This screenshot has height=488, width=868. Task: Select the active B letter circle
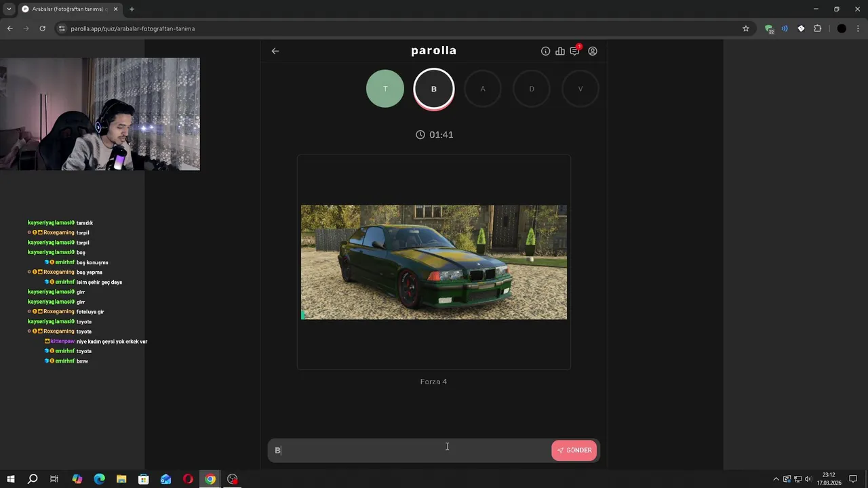(x=434, y=89)
